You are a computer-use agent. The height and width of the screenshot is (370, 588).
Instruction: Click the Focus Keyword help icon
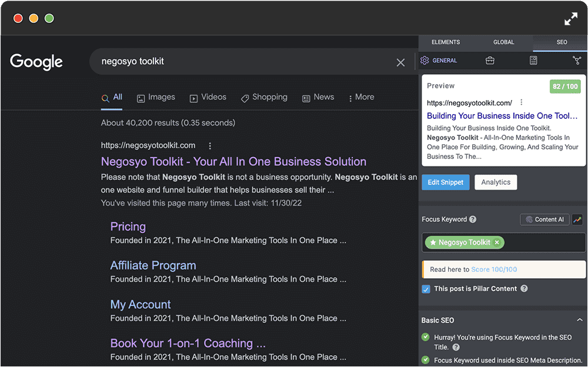pyautogui.click(x=473, y=219)
